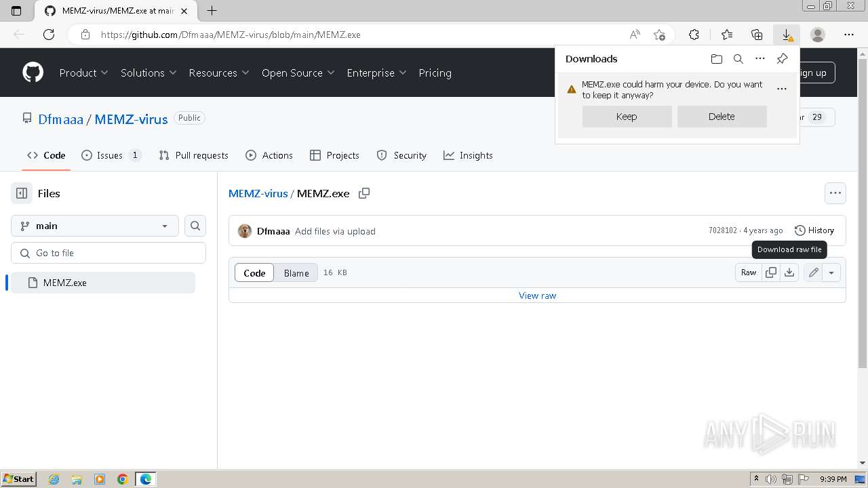Click the Downloads toolbar icon
The width and height of the screenshot is (868, 488).
coord(787,35)
